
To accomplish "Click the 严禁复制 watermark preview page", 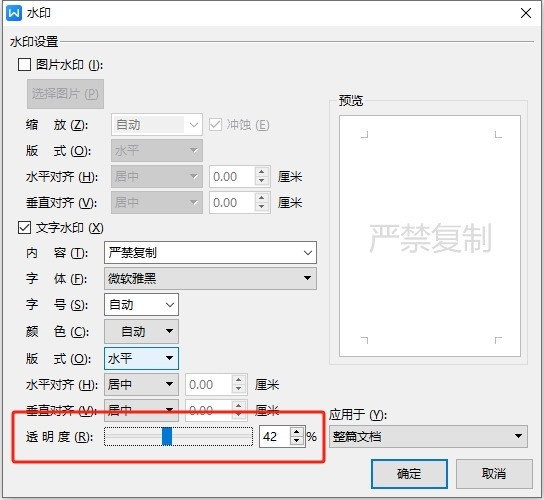I will click(430, 236).
